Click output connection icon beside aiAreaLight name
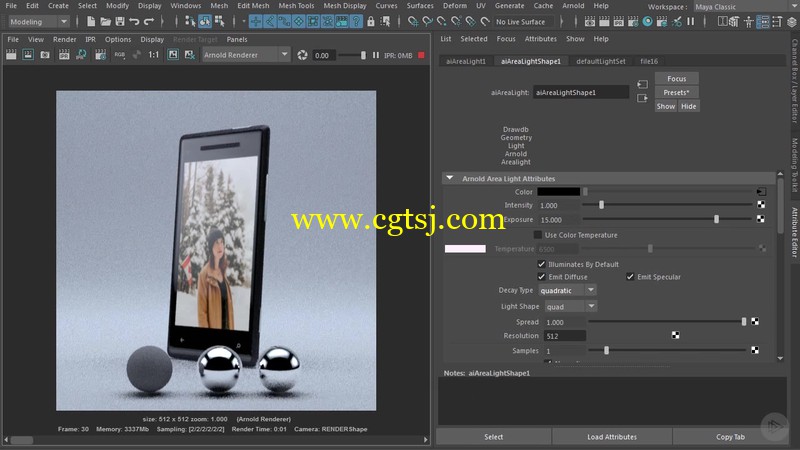800x450 pixels. click(642, 98)
